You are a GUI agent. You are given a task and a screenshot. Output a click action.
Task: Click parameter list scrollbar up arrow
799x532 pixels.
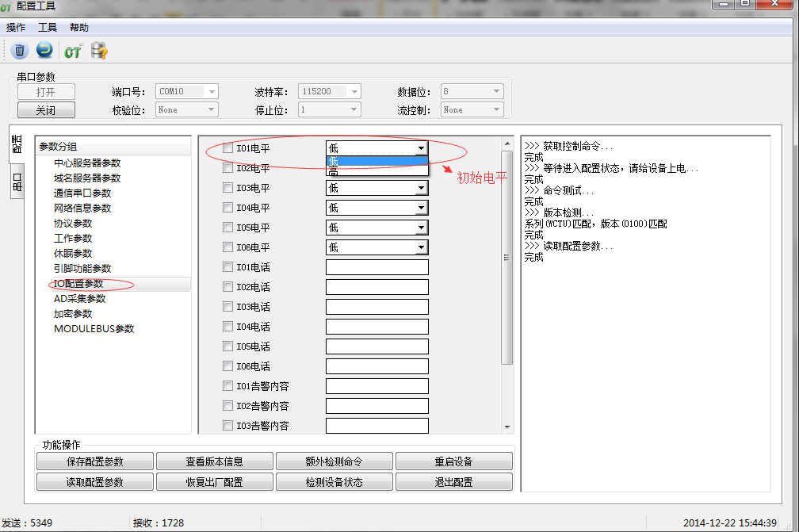click(x=507, y=144)
